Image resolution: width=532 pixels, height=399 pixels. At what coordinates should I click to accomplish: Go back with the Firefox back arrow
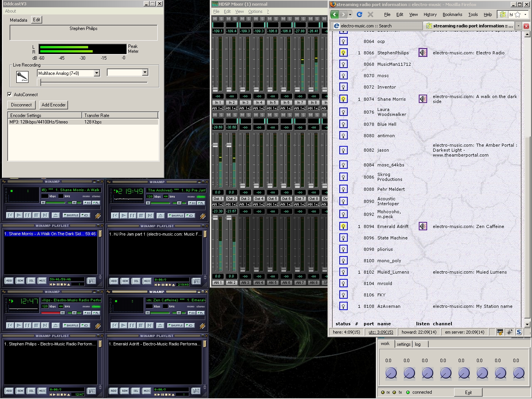(x=334, y=14)
